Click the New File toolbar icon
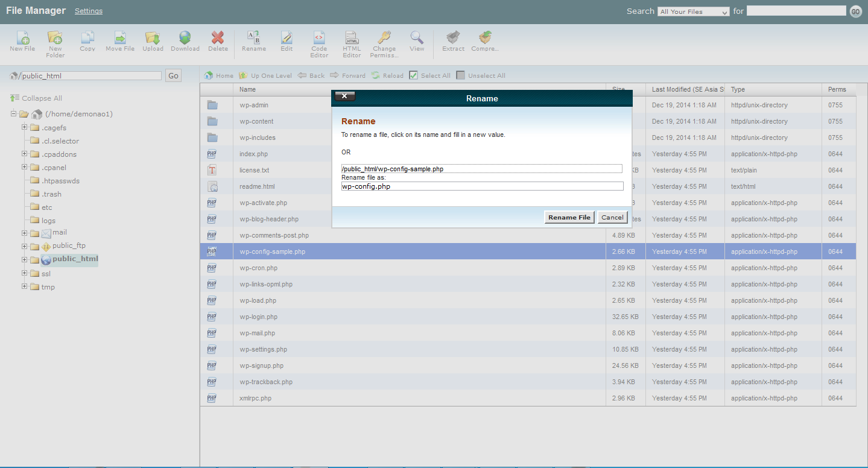 [22, 39]
